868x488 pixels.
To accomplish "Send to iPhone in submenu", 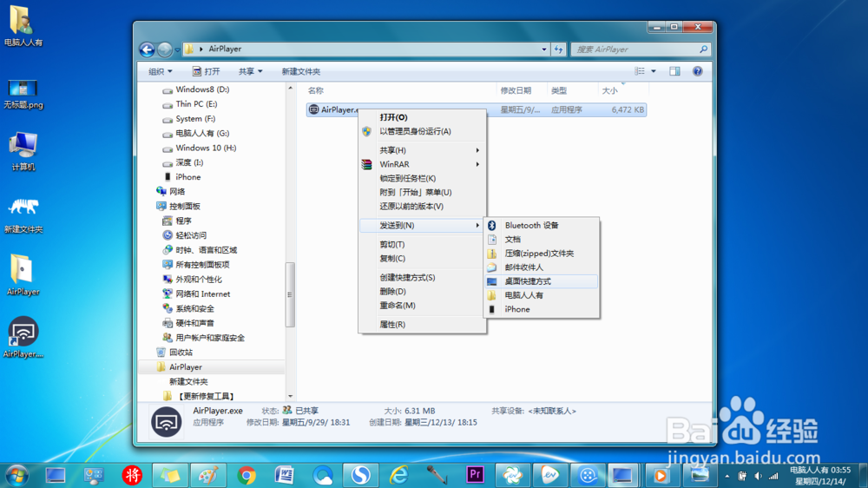I will tap(542, 309).
